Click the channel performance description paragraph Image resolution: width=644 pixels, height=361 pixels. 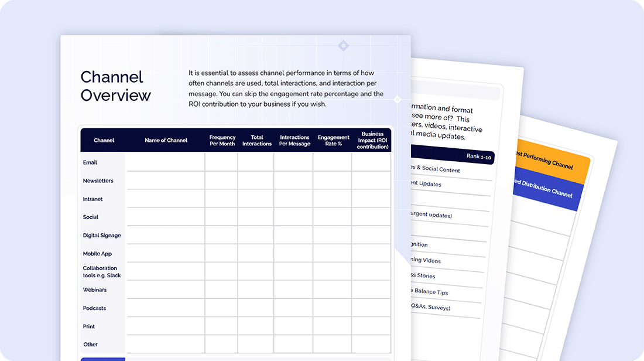[x=286, y=88]
